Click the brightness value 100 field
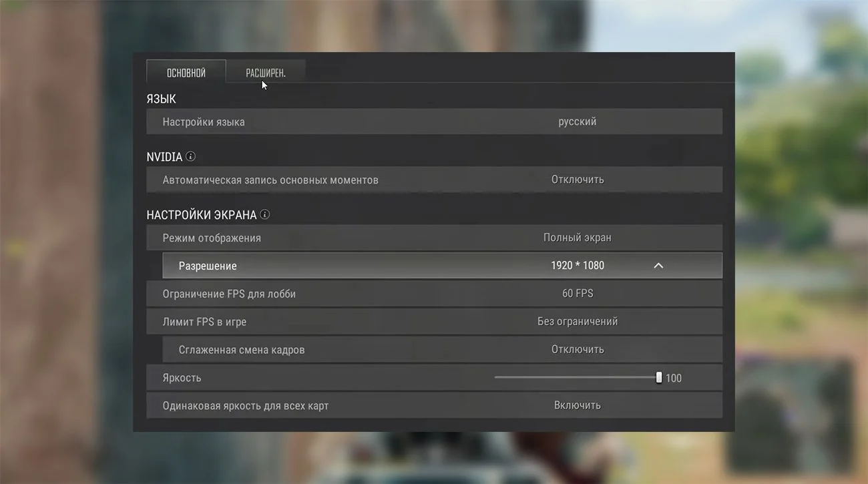 pos(674,378)
